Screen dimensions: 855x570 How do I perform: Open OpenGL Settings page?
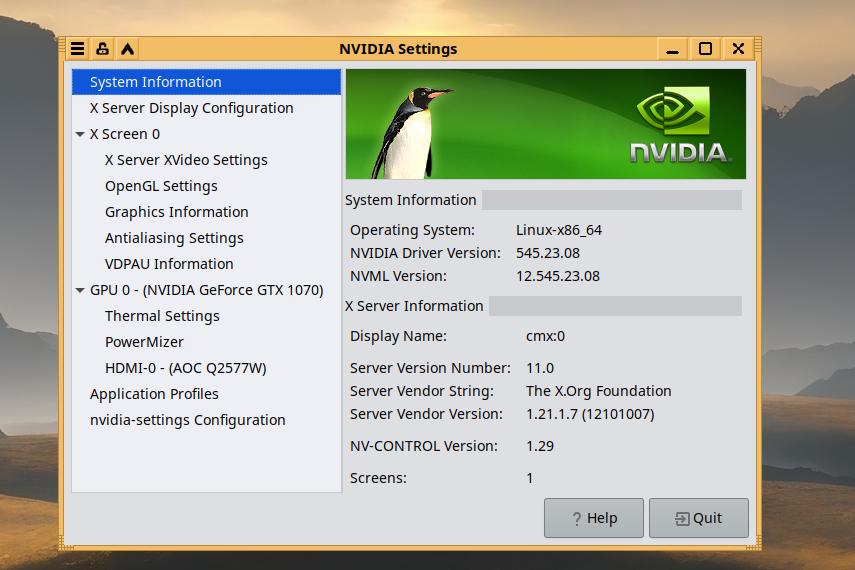click(x=161, y=186)
